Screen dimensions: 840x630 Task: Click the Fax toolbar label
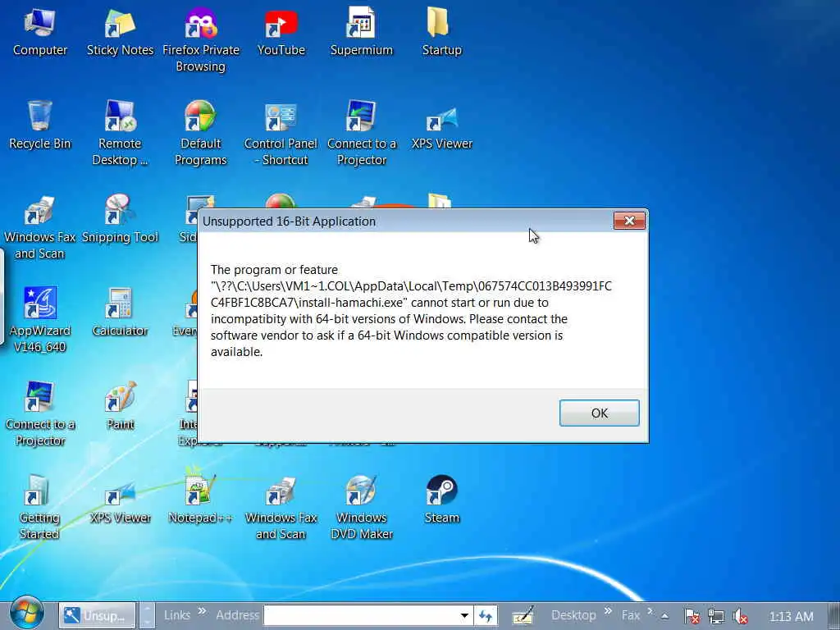[631, 615]
